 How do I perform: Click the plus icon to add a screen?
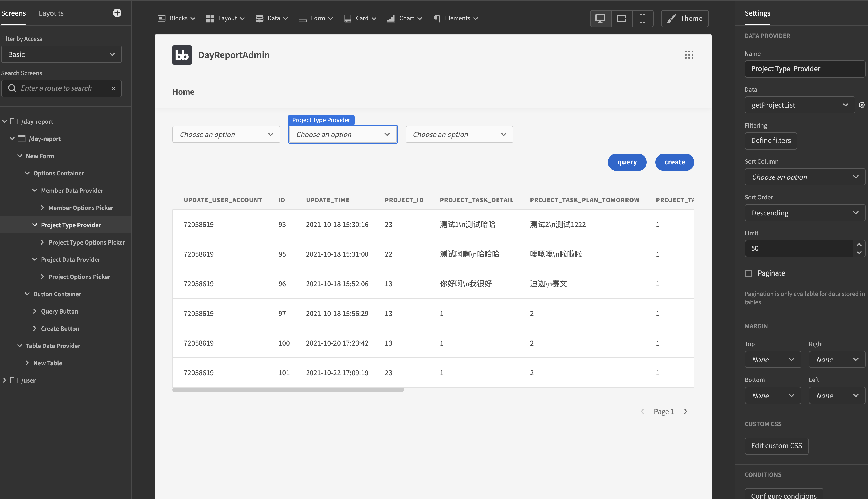coord(117,13)
